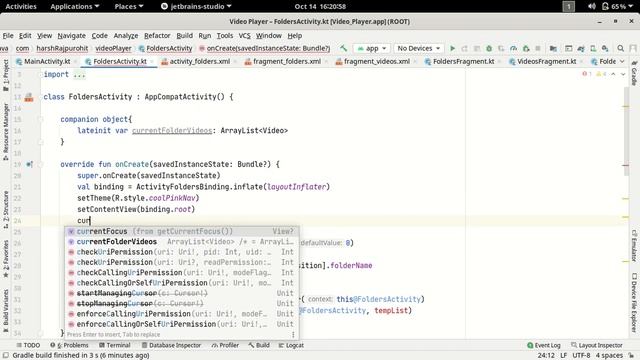The width and height of the screenshot is (640, 360).
Task: Click the Layout/window icon next to Project Structure
Action: click(569, 48)
